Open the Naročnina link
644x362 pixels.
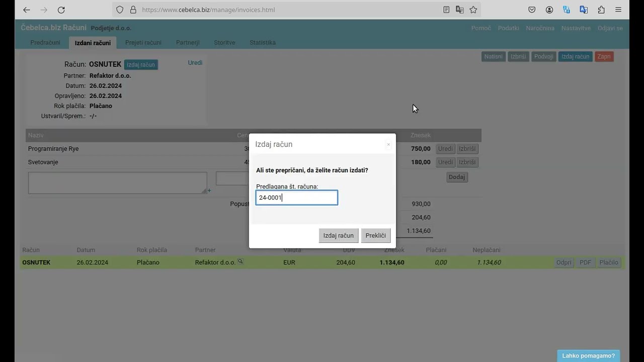pyautogui.click(x=540, y=28)
